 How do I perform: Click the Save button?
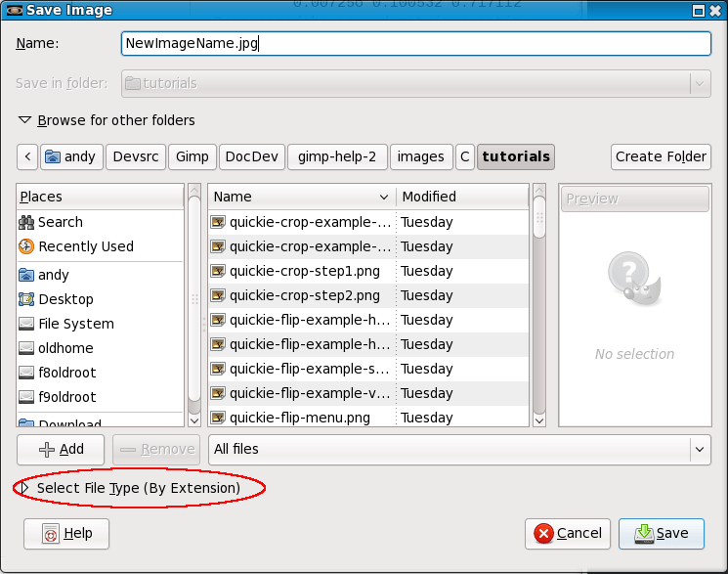click(x=662, y=534)
